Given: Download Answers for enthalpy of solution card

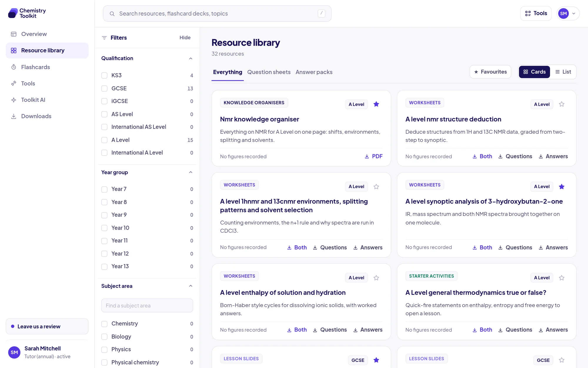Looking at the screenshot, I should (368, 330).
